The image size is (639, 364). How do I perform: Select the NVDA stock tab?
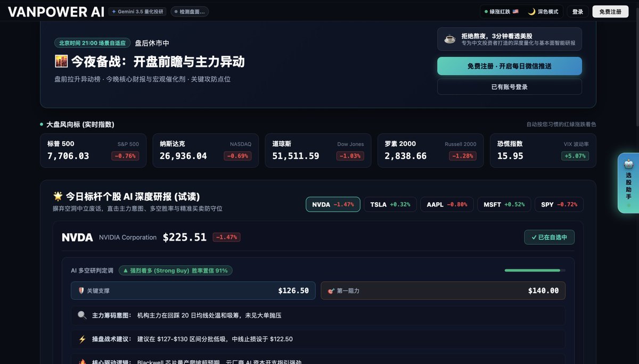pyautogui.click(x=333, y=204)
